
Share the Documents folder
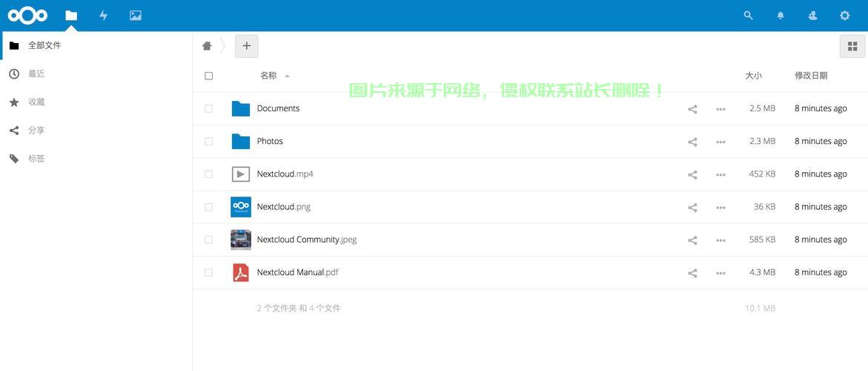pos(692,109)
